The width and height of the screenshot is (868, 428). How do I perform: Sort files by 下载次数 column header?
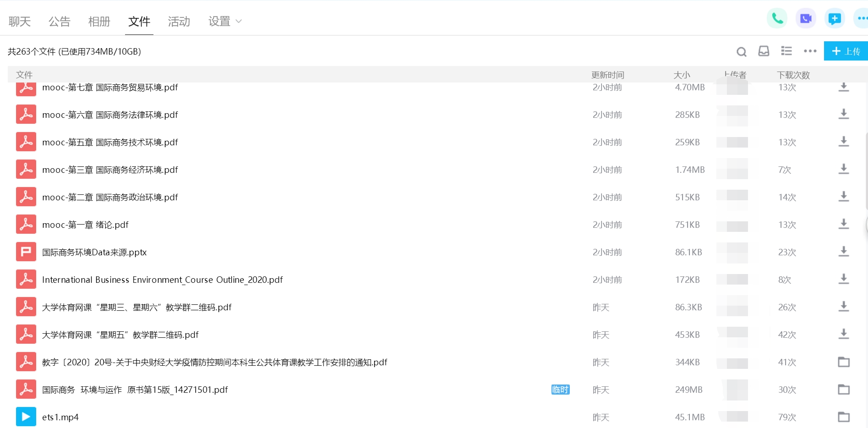tap(793, 75)
